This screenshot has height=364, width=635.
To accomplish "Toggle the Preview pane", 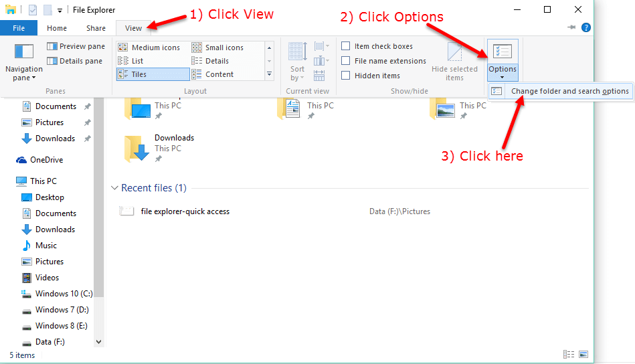I will coord(76,46).
